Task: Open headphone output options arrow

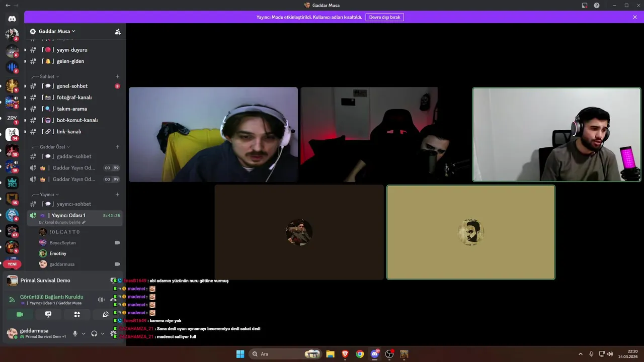Action: coord(103,333)
